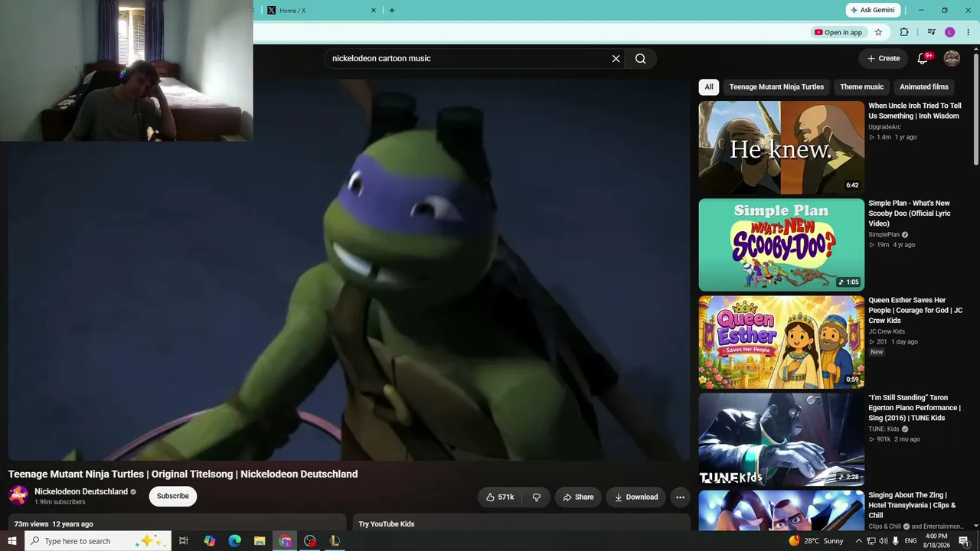Like the video with thumbs up
Image resolution: width=980 pixels, height=551 pixels.
coord(499,497)
